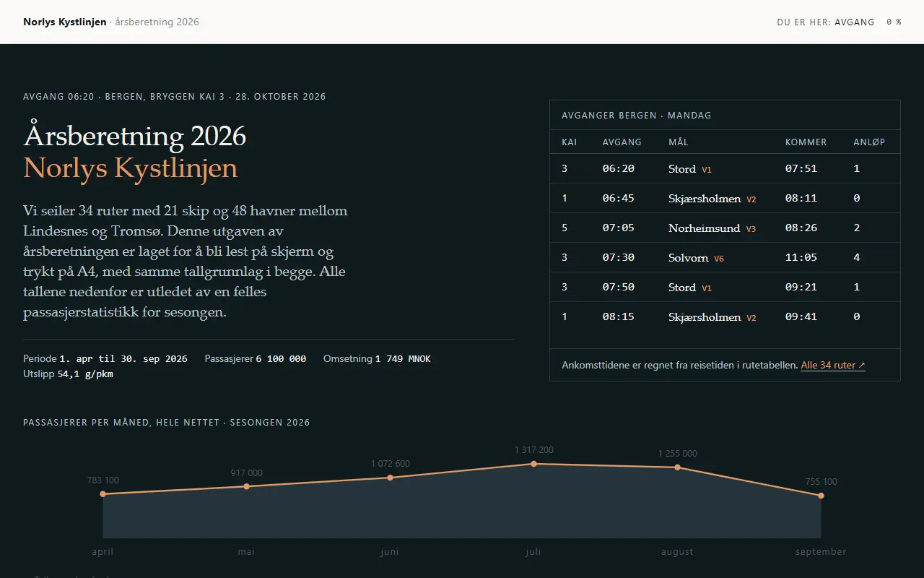Click Utslipp 54,1 g/pkm statistic
The height and width of the screenshot is (578, 924).
point(68,374)
